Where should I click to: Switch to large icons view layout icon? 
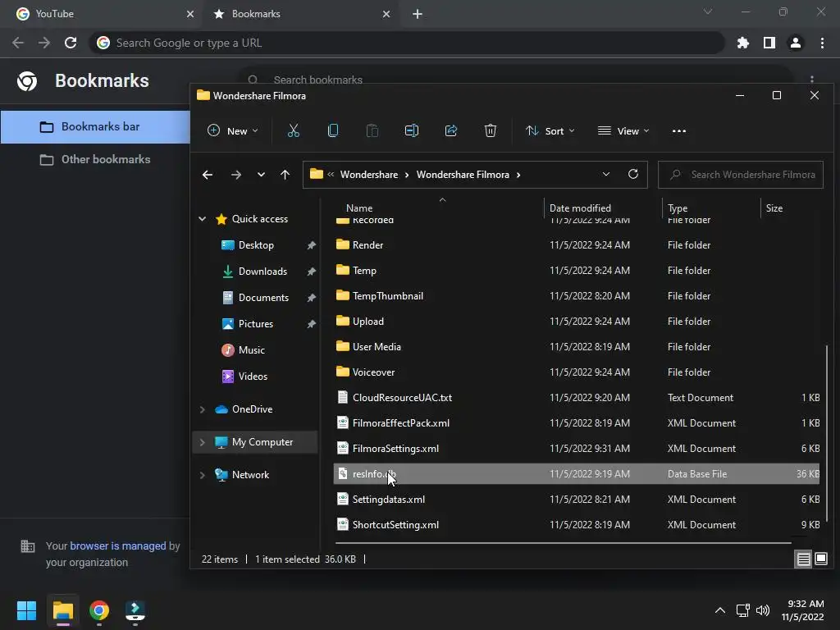tap(820, 559)
